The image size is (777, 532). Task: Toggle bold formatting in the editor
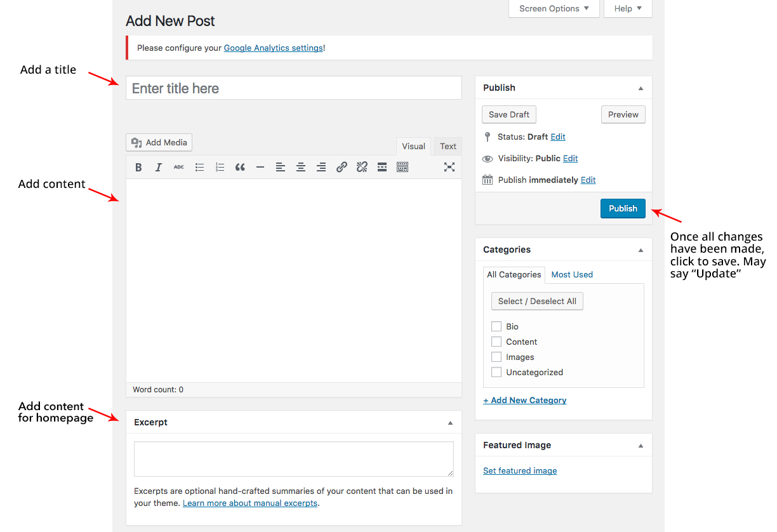click(138, 167)
